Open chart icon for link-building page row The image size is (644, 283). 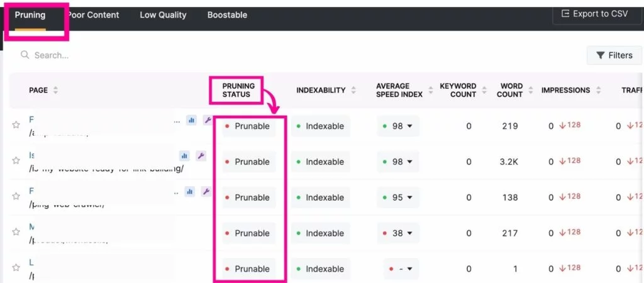coord(184,155)
